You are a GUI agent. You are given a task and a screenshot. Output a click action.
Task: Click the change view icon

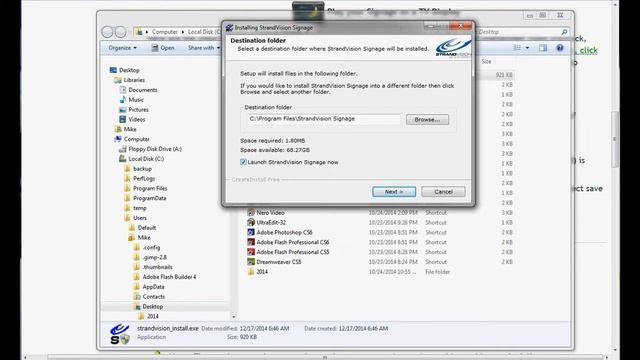tap(517, 48)
